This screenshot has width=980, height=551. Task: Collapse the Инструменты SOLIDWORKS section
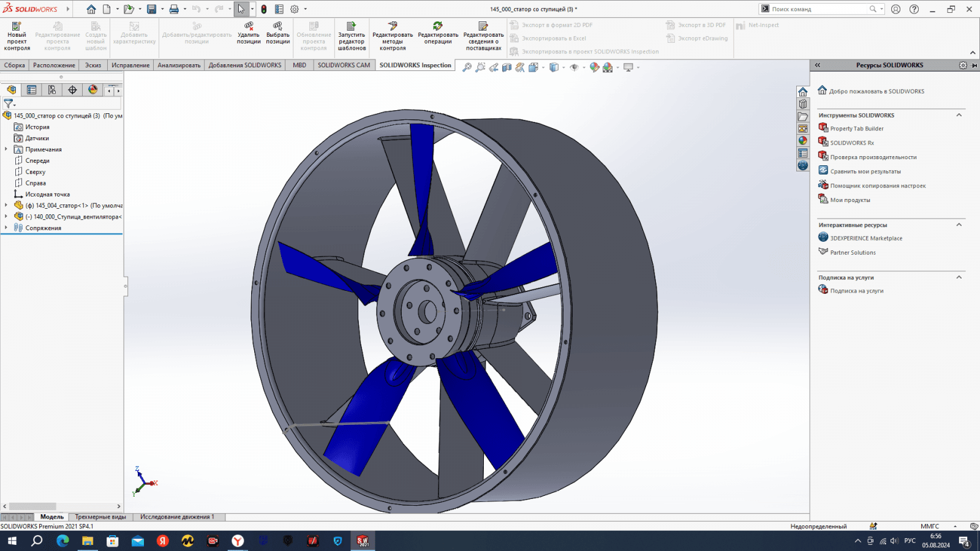tap(959, 115)
